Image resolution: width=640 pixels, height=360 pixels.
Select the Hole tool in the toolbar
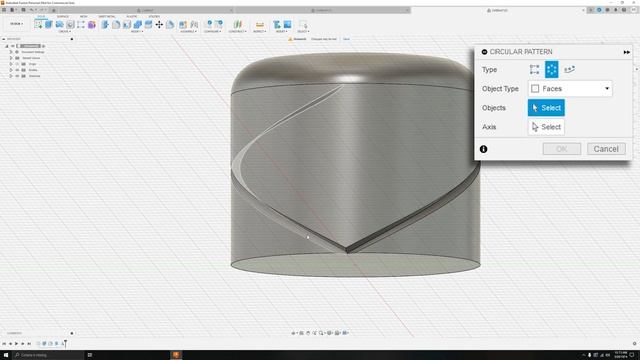70,24
